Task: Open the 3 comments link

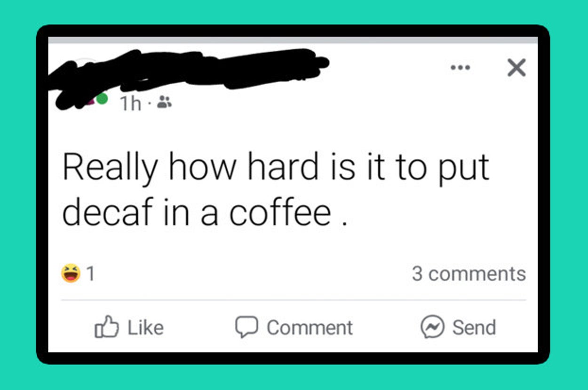Action: pyautogui.click(x=469, y=273)
